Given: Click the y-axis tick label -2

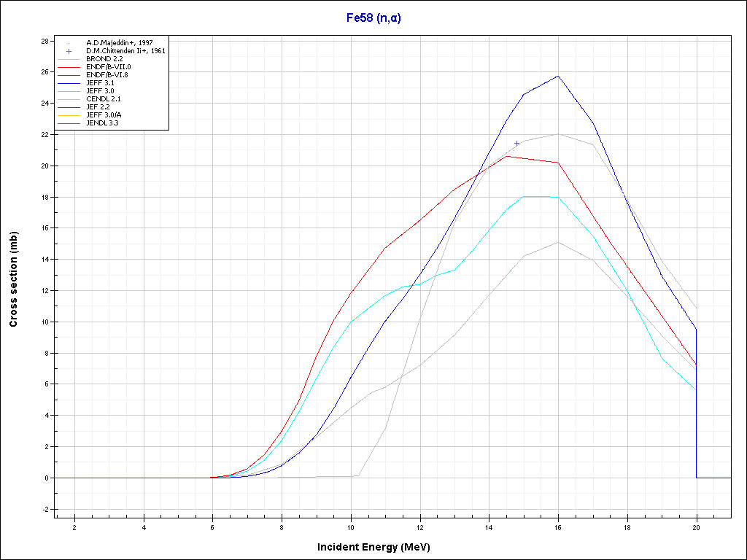Looking at the screenshot, I should [44, 509].
